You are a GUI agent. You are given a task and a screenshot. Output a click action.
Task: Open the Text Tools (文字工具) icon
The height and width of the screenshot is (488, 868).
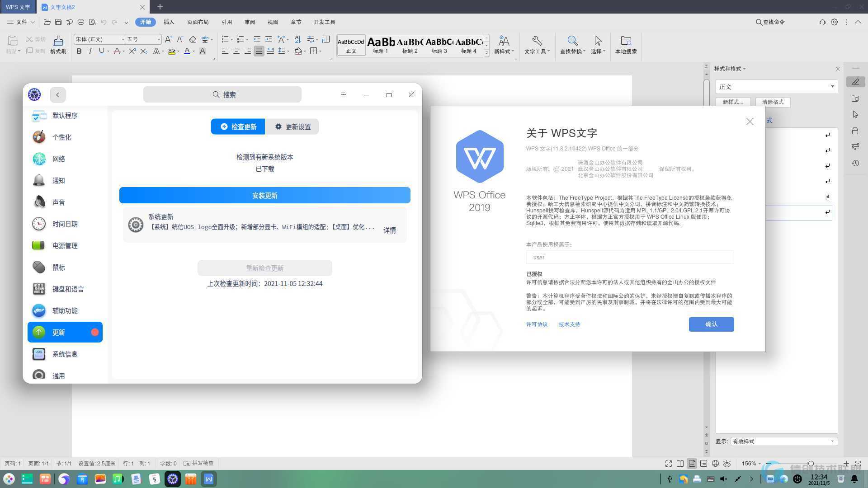[x=537, y=45]
